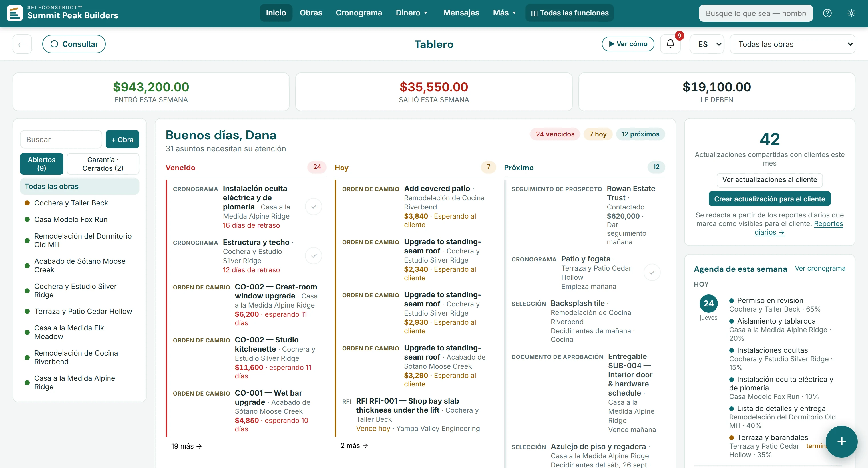This screenshot has width=868, height=468.
Task: Click the SelfConstruct logo icon
Action: 15,13
